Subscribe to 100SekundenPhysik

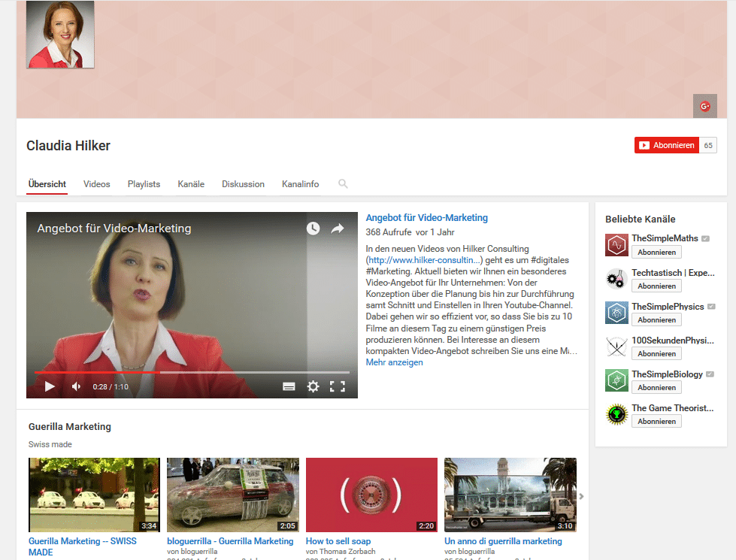(x=656, y=353)
